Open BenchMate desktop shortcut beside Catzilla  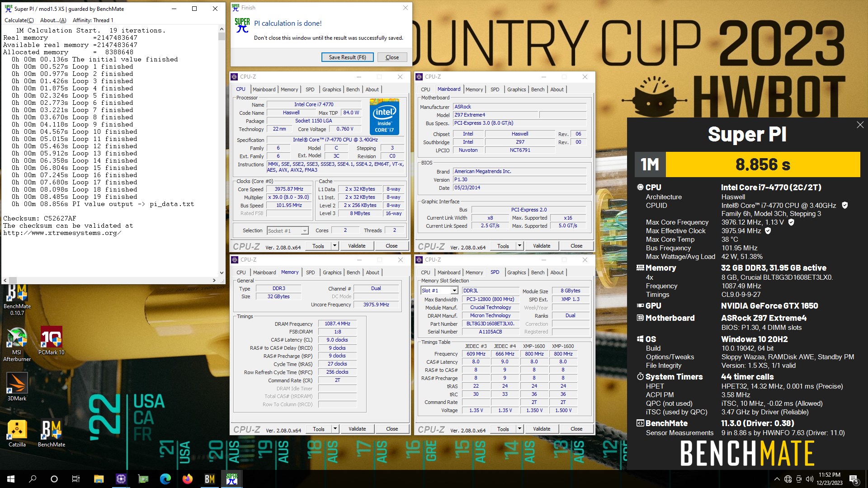(x=52, y=433)
